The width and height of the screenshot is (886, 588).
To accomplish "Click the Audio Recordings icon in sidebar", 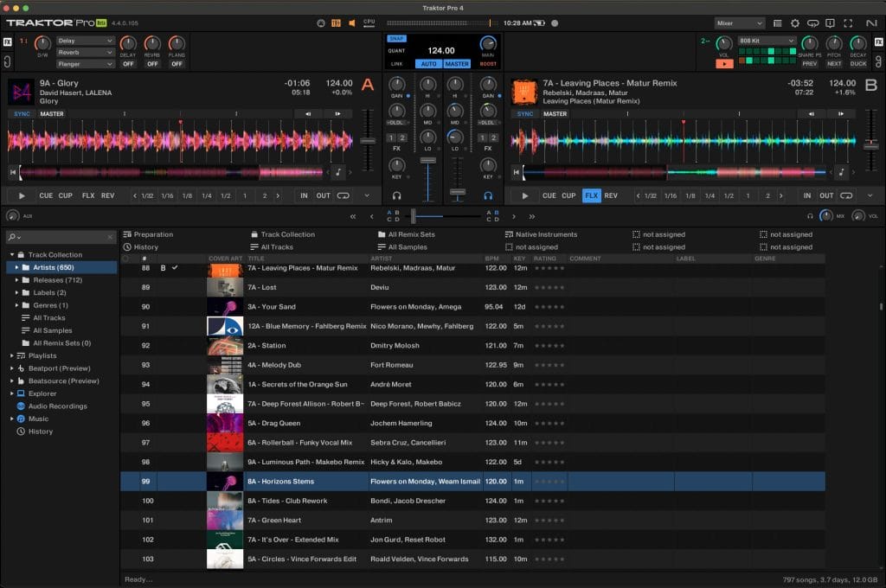I will pos(21,406).
